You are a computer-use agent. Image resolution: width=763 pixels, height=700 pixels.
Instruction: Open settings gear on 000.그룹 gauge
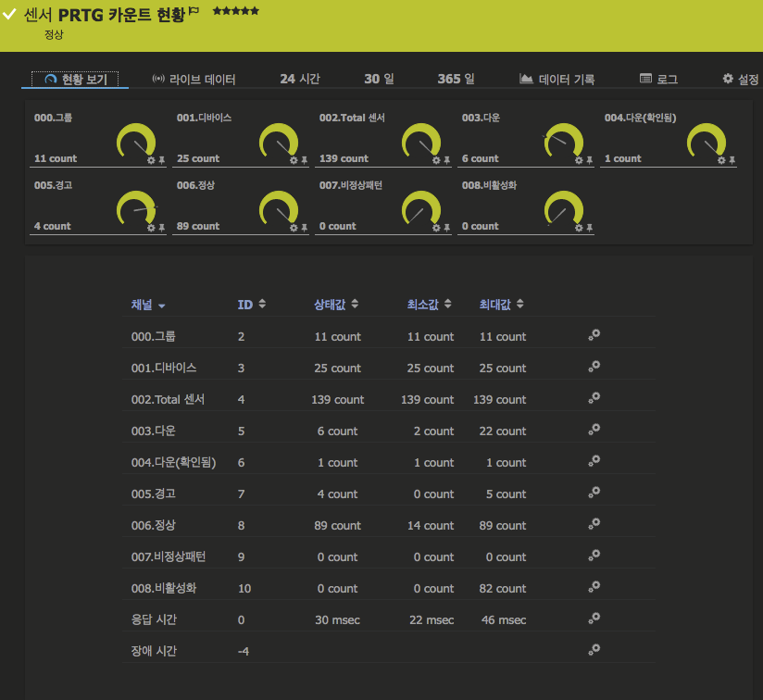[x=151, y=160]
